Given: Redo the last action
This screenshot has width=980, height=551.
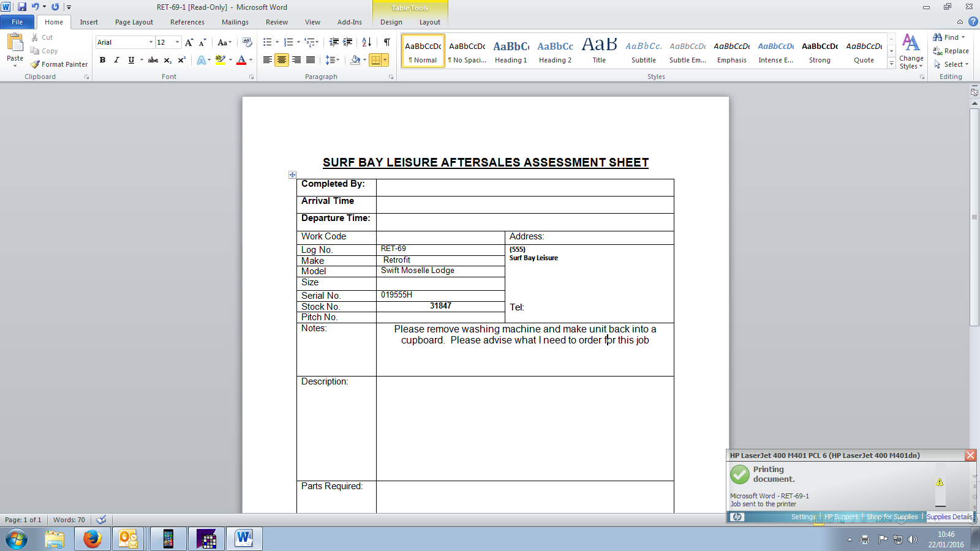Looking at the screenshot, I should tap(55, 7).
